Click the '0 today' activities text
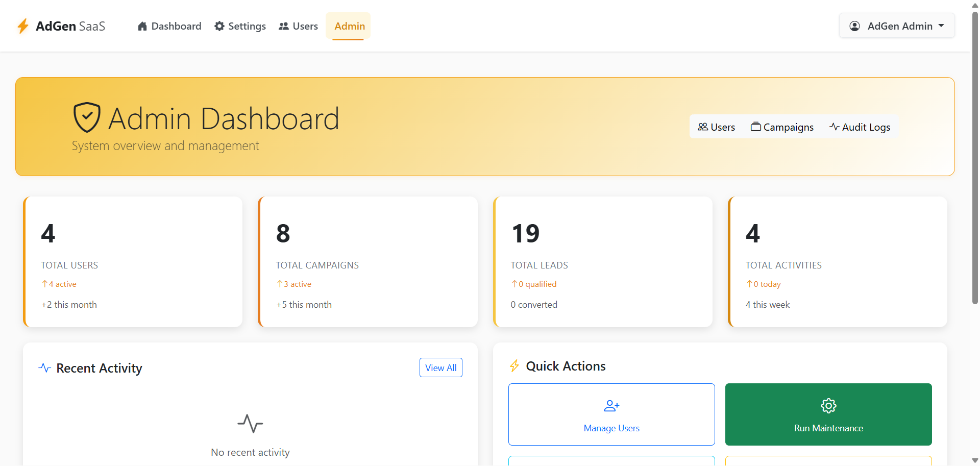 pos(767,284)
